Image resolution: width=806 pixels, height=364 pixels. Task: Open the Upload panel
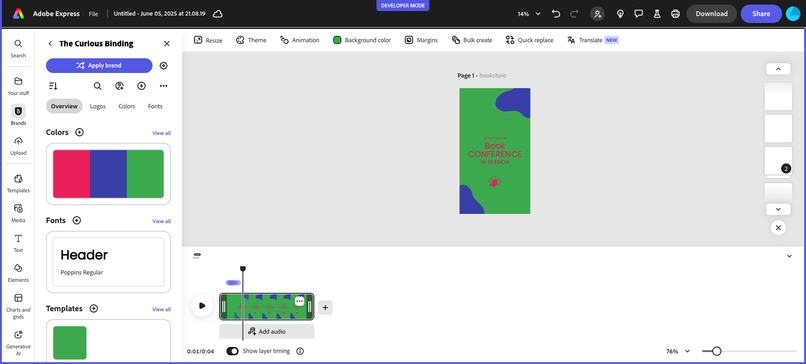18,145
